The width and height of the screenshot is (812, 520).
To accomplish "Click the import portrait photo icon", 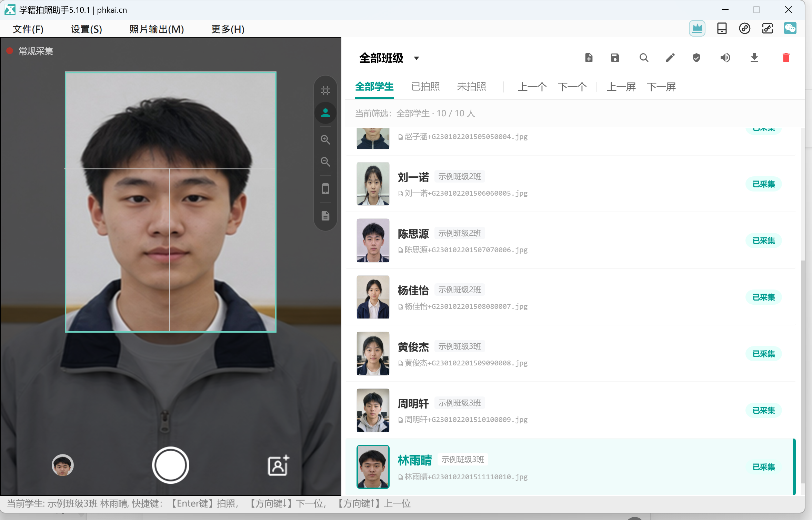I will (278, 465).
